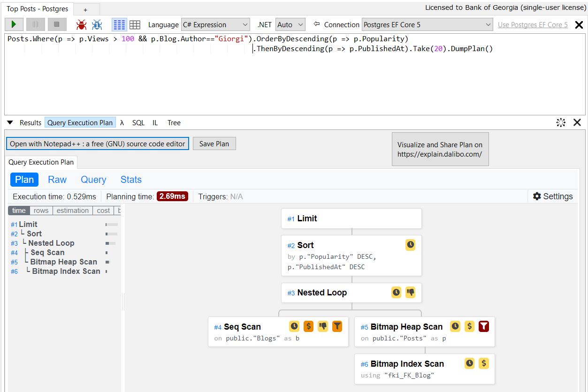
Task: Open the Connection dropdown
Action: click(427, 25)
